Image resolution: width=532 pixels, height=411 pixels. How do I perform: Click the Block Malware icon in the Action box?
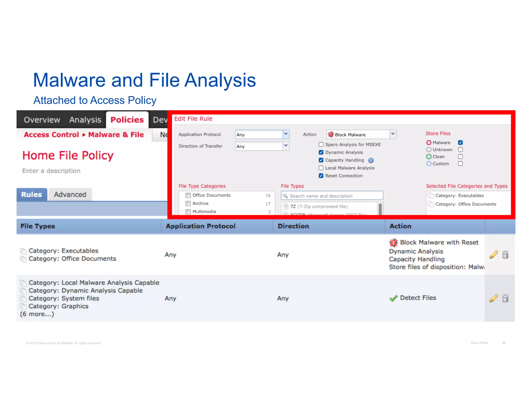[x=331, y=135]
